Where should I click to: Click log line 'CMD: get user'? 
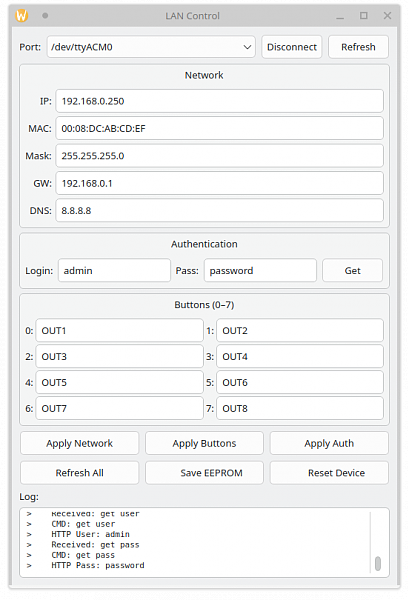(x=83, y=524)
